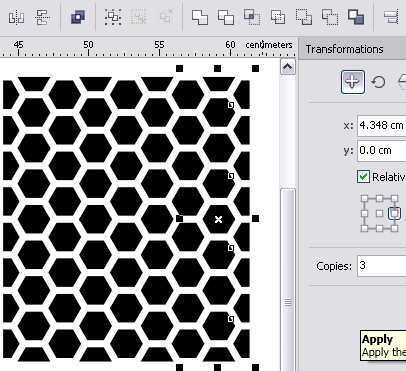Viewport: 406px width, 371px height.
Task: Tick the center anchor point box
Action: (379, 213)
